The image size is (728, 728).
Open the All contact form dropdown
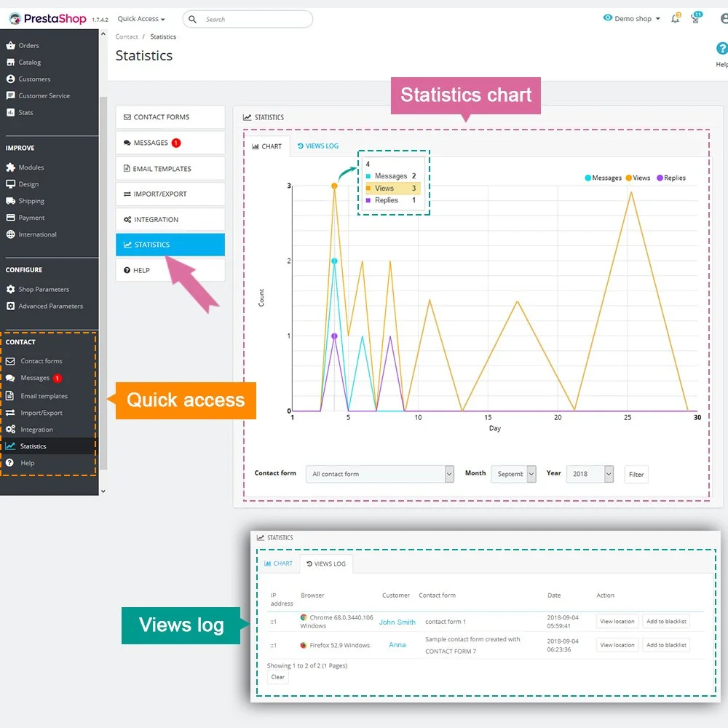[379, 474]
